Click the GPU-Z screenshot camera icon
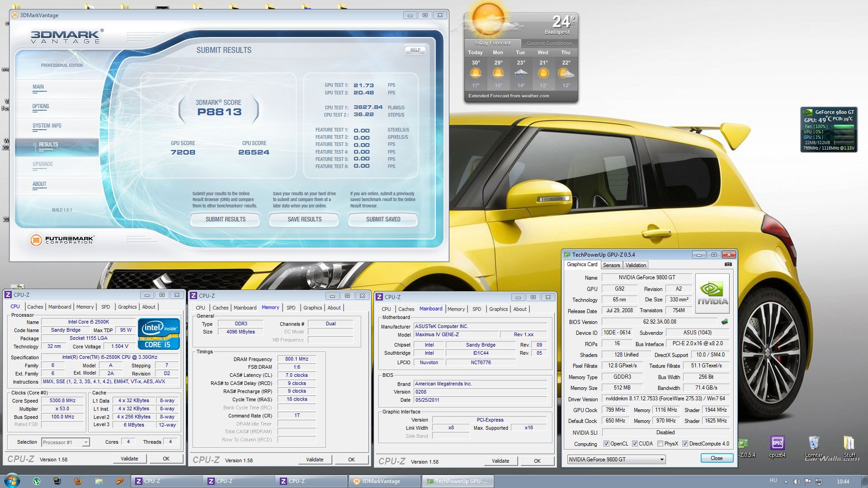The height and width of the screenshot is (488, 868). click(728, 264)
